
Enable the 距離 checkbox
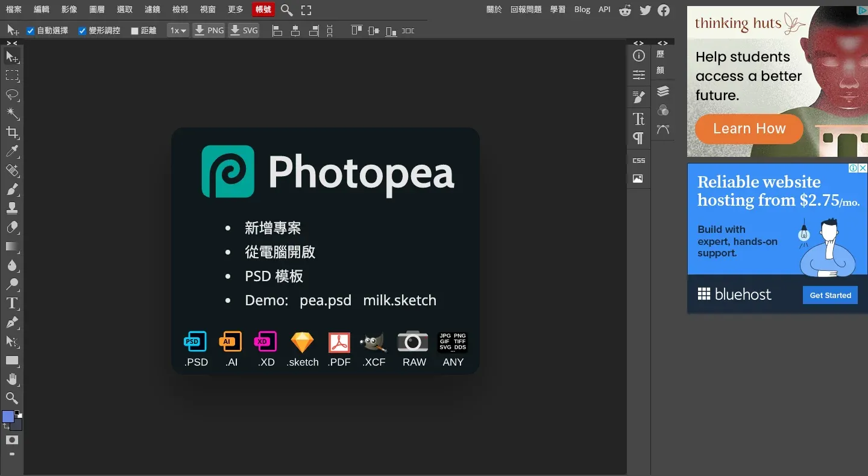tap(135, 31)
